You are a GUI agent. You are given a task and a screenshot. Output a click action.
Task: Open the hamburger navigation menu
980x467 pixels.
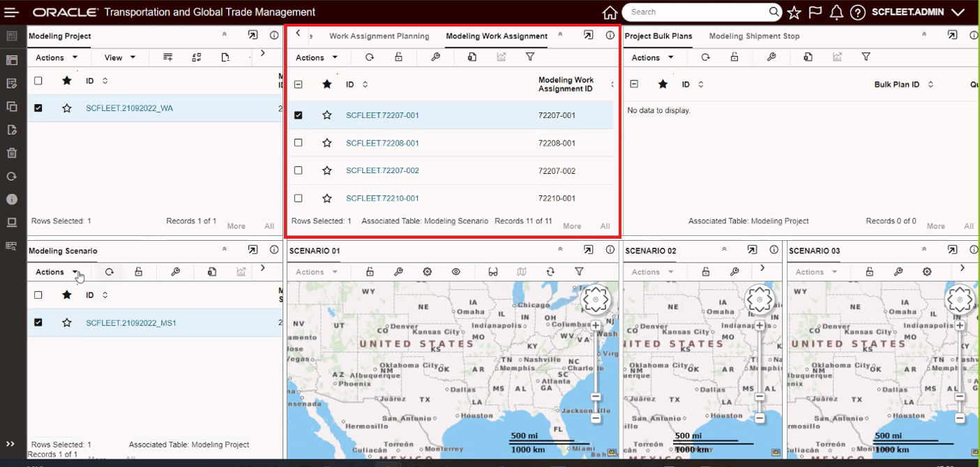[x=11, y=12]
